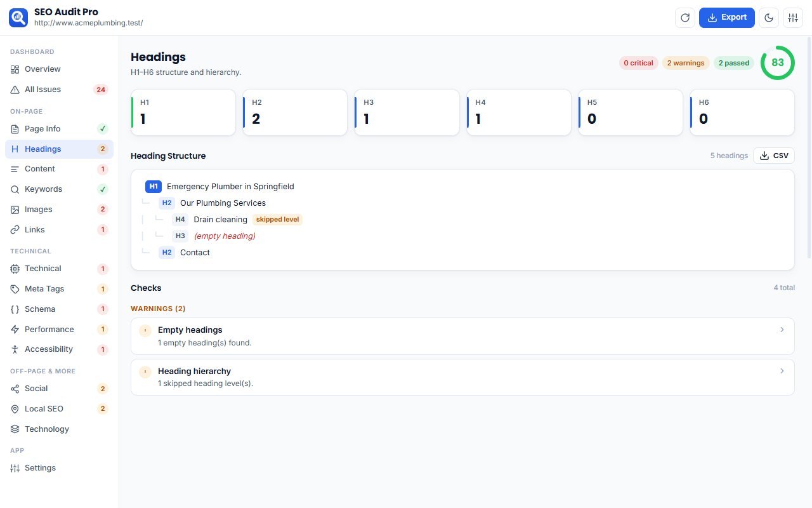Screen dimensions: 812x508
Task: Click the Accessibility person icon
Action: pyautogui.click(x=15, y=349)
